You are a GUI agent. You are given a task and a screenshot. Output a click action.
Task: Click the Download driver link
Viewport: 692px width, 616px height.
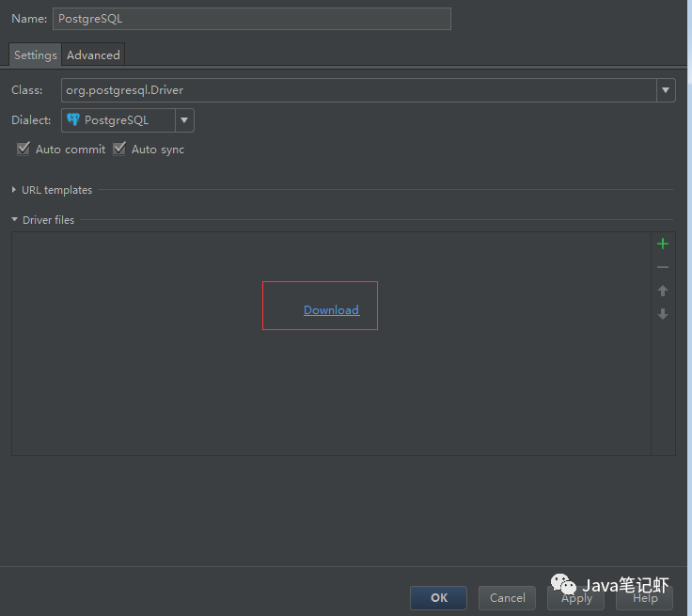[x=332, y=310]
